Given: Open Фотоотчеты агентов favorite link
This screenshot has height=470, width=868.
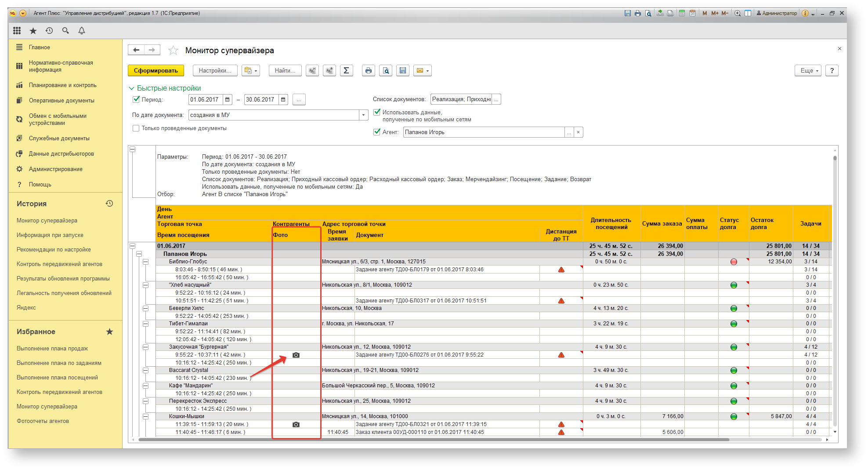Looking at the screenshot, I should 43,421.
